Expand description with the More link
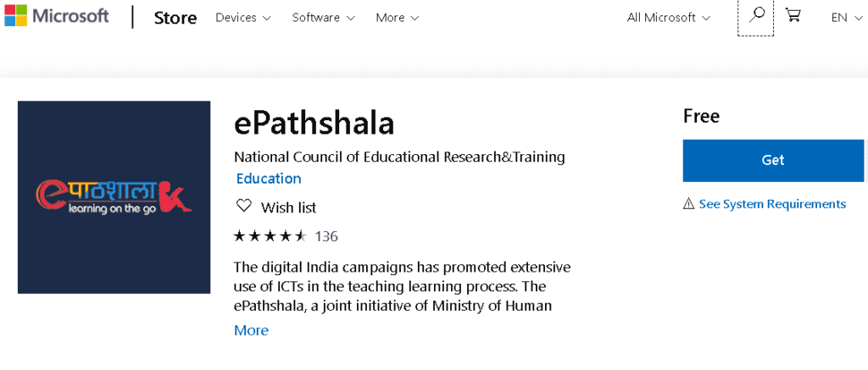868x370 pixels. pos(251,330)
